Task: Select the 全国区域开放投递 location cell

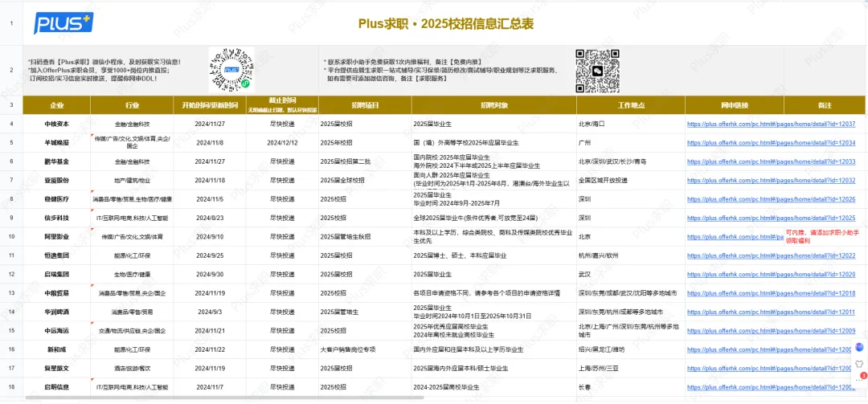Action: [x=631, y=181]
